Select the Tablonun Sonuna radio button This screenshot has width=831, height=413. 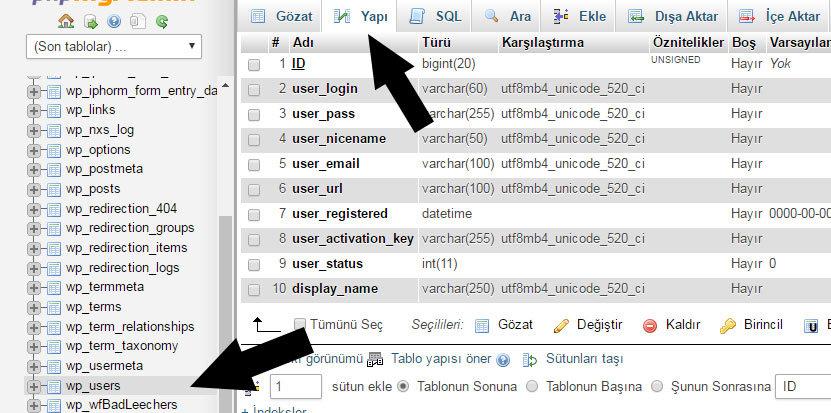pos(403,386)
